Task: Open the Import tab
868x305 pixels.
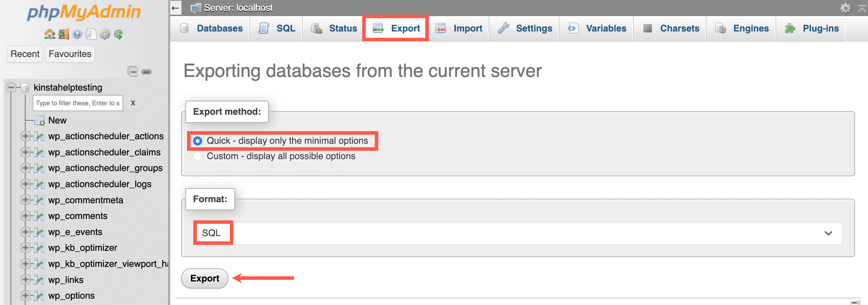Action: coord(459,28)
